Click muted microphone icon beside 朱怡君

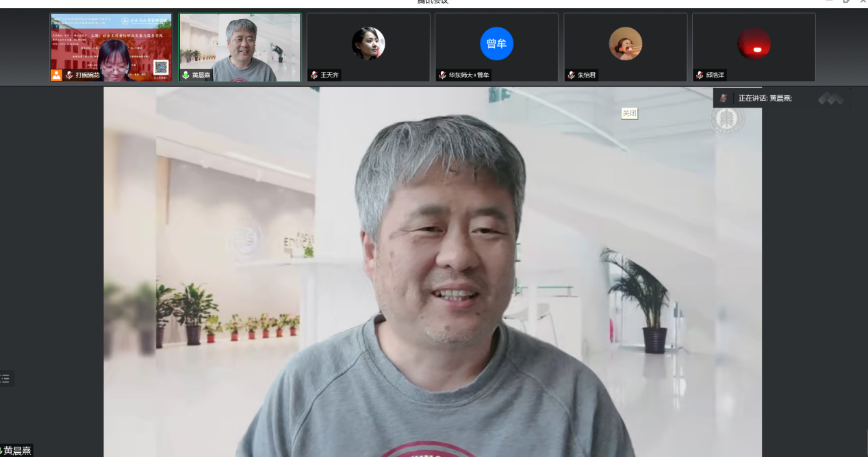(x=571, y=75)
